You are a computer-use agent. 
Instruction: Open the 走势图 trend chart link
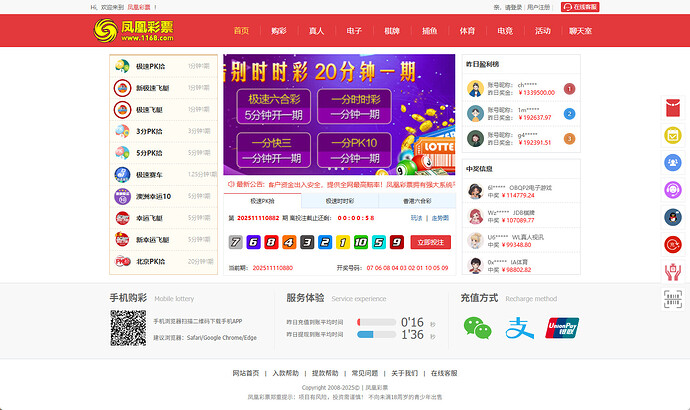coord(440,217)
